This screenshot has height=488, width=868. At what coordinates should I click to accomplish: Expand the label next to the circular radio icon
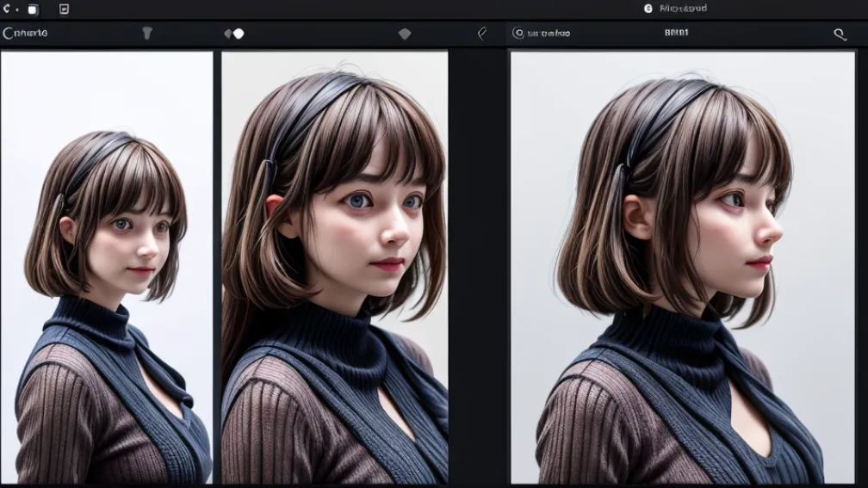tap(549, 34)
